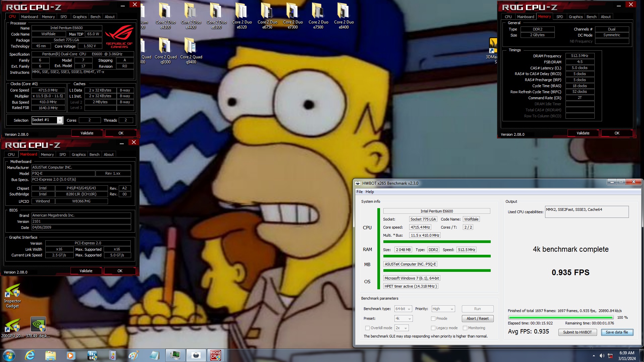
Task: Open the Core 2 Quad q9400 desktop folder
Action: point(191,50)
